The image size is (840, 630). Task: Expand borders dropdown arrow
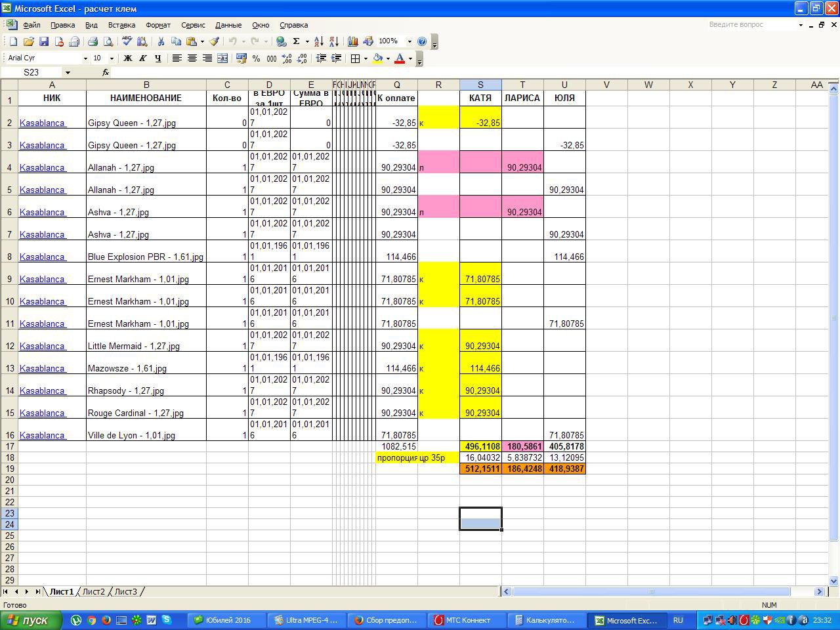coord(366,58)
